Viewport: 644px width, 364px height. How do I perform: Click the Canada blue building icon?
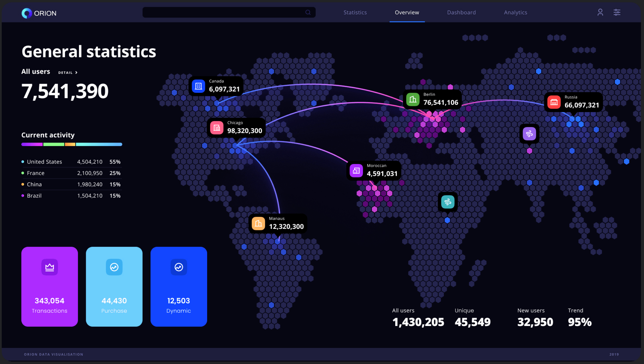(198, 86)
